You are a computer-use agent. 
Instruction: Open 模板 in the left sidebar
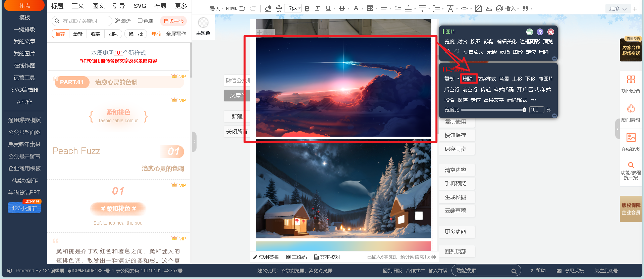pyautogui.click(x=24, y=17)
